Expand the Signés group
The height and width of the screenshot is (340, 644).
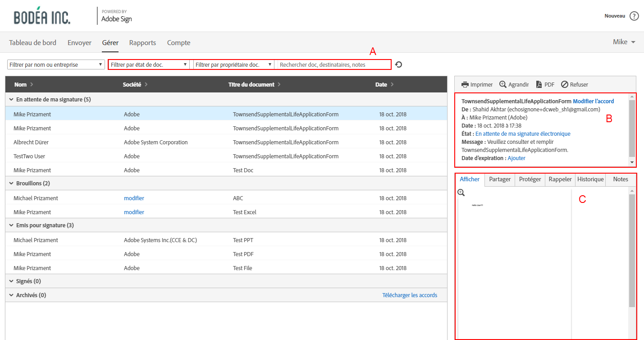(11, 281)
